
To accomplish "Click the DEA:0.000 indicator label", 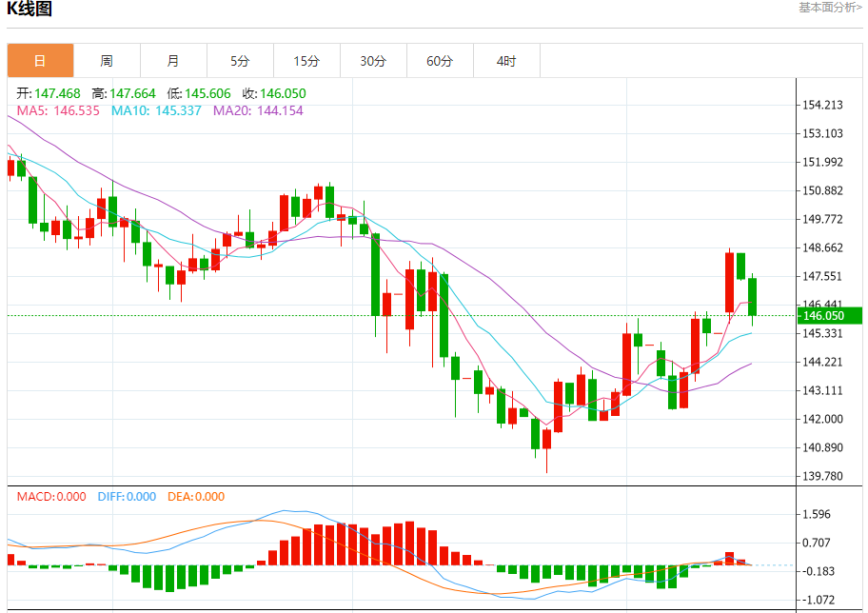I will tap(196, 497).
